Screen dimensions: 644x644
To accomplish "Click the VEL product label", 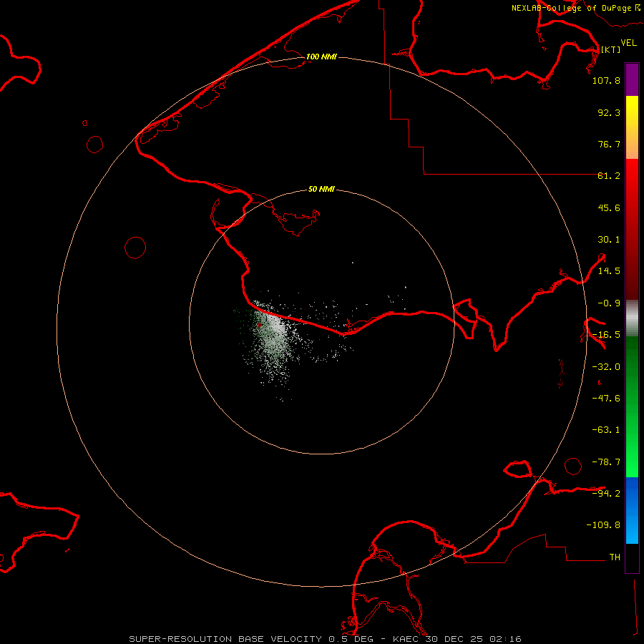I will [x=628, y=43].
